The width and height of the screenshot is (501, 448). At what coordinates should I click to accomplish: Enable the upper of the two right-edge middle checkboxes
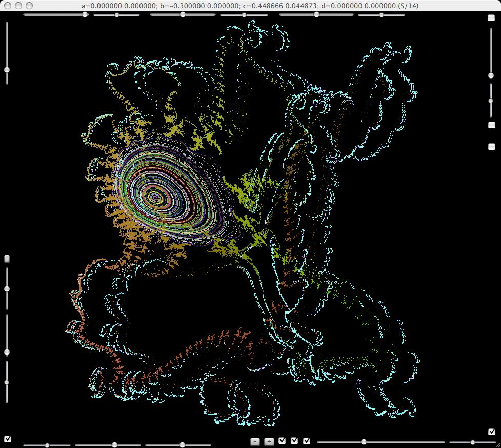pyautogui.click(x=492, y=125)
